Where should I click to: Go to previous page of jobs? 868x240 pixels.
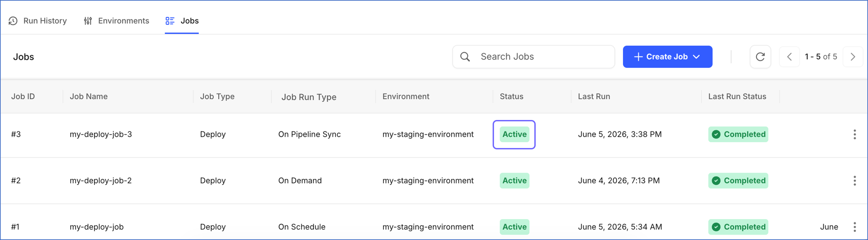[789, 57]
